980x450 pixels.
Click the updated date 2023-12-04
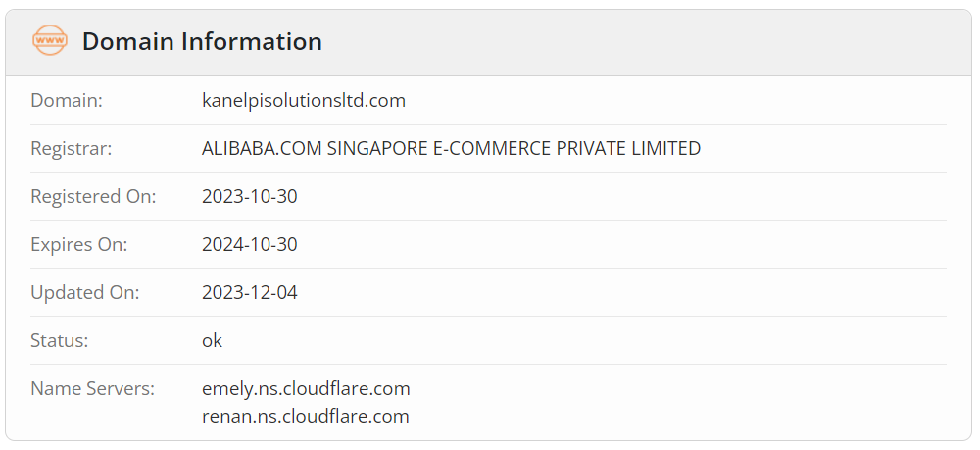249,292
